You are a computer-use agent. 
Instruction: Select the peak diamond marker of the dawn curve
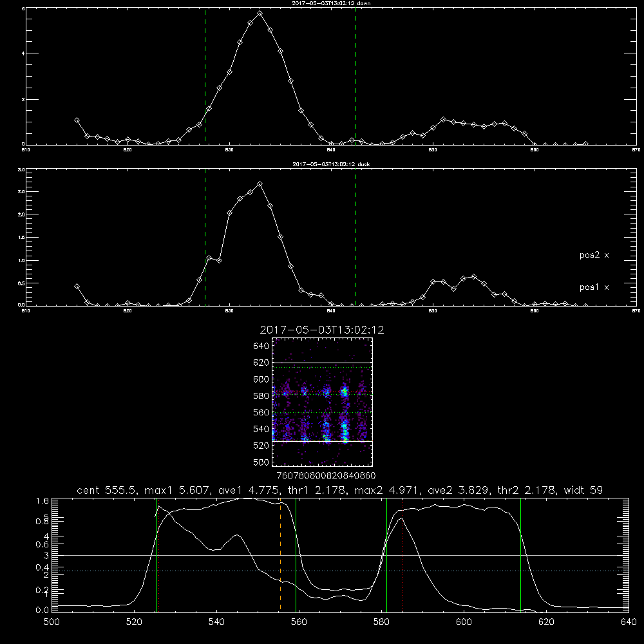pyautogui.click(x=260, y=14)
